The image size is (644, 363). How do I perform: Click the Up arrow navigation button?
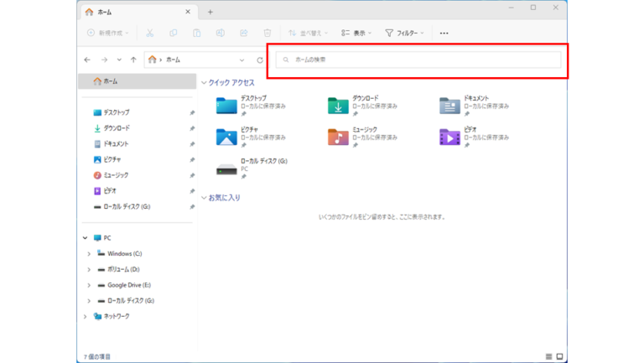(133, 60)
